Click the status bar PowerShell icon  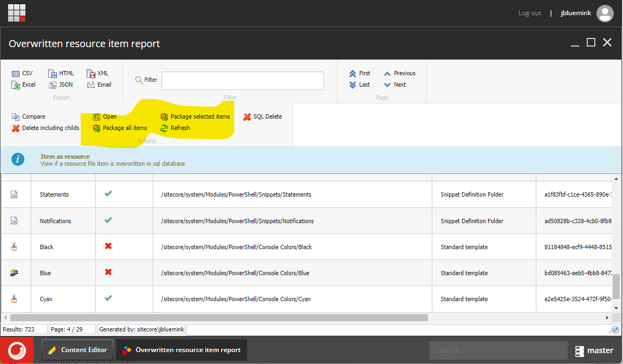point(614,330)
